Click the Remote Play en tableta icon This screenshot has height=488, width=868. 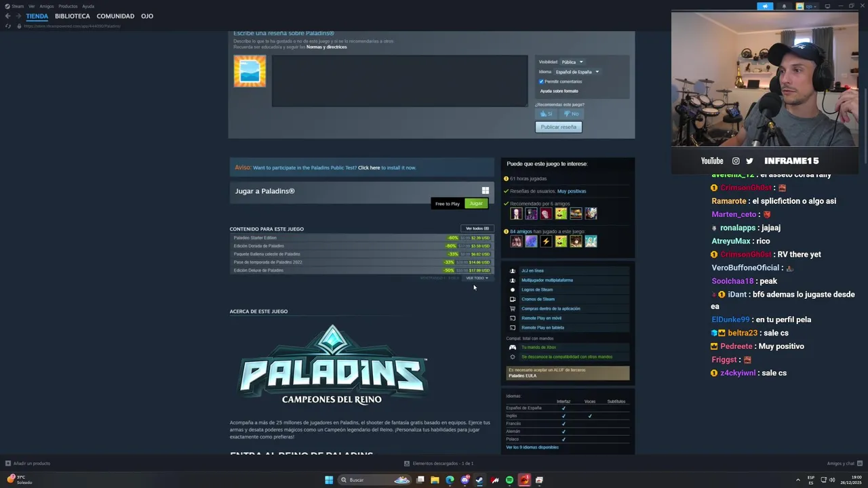513,327
